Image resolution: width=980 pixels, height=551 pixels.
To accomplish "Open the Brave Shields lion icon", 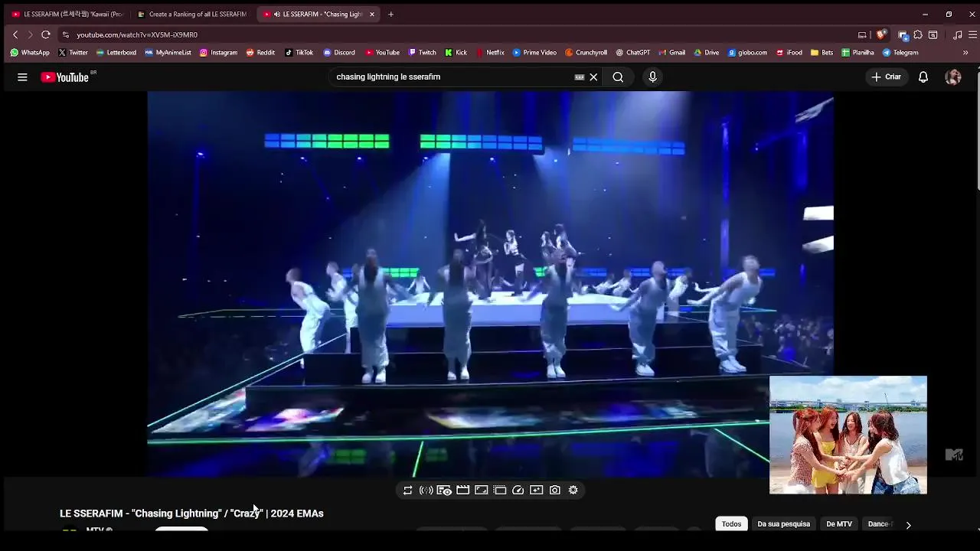I will (x=881, y=34).
